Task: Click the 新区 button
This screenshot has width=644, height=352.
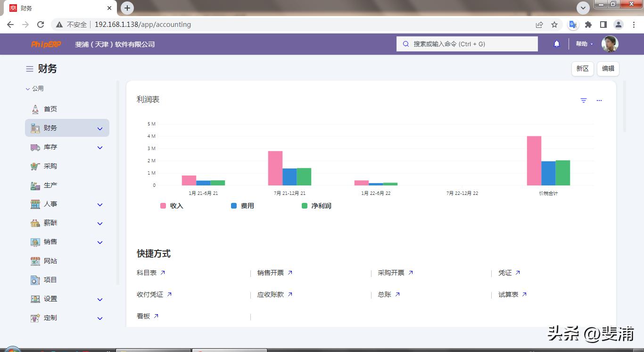Action: coord(582,68)
